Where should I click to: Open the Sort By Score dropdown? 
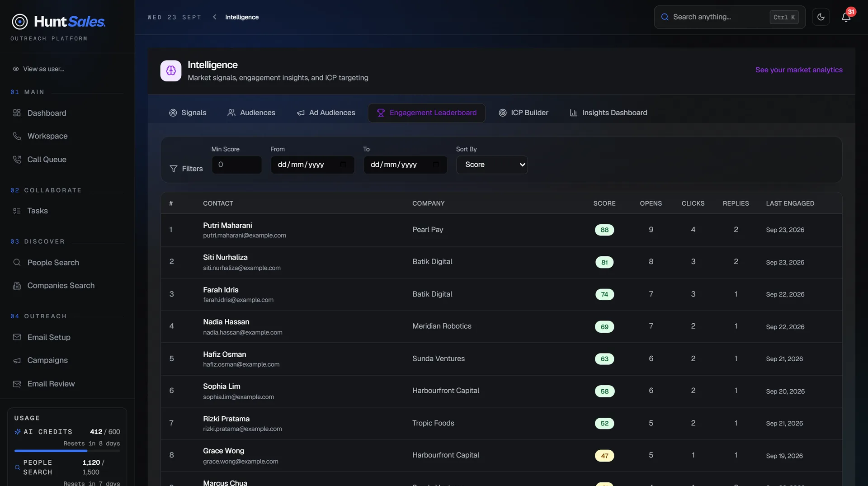click(x=492, y=165)
